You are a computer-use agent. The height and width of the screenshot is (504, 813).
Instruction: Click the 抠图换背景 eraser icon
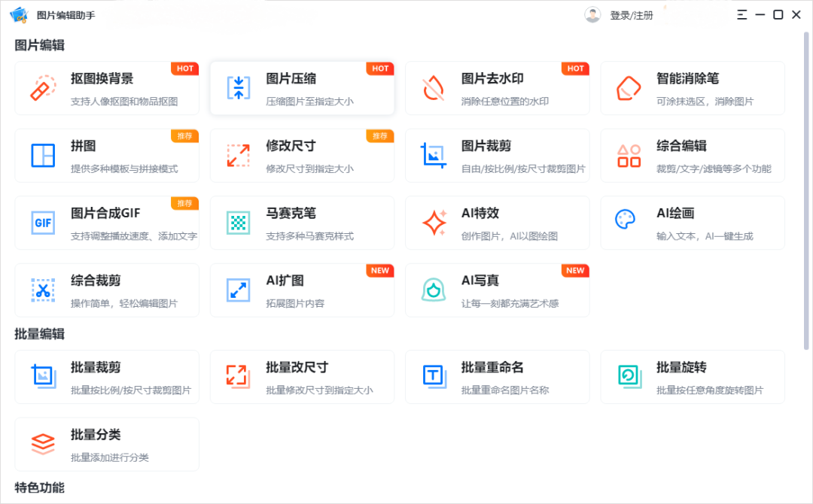43,87
